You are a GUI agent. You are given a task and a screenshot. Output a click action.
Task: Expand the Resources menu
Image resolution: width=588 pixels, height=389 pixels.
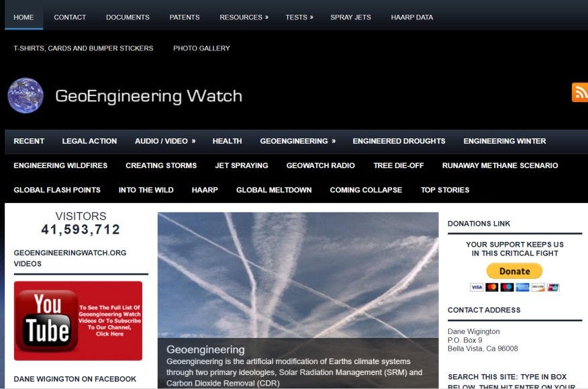click(x=244, y=17)
